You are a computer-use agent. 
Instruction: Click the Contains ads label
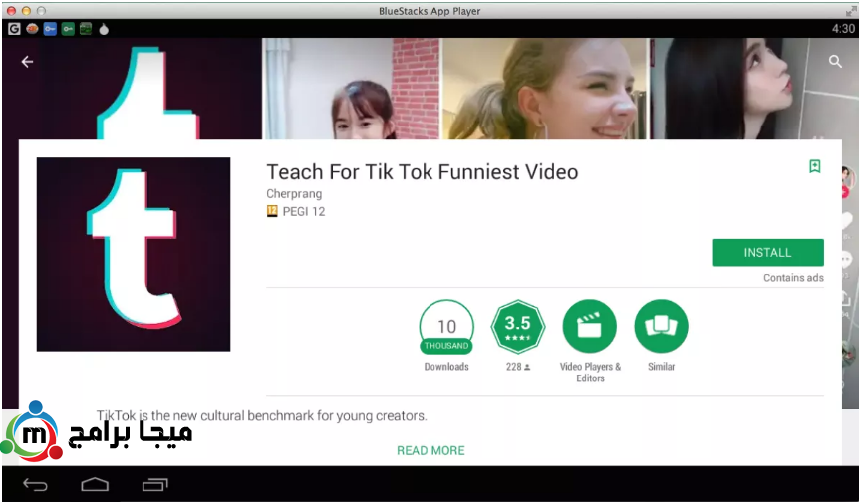(793, 278)
